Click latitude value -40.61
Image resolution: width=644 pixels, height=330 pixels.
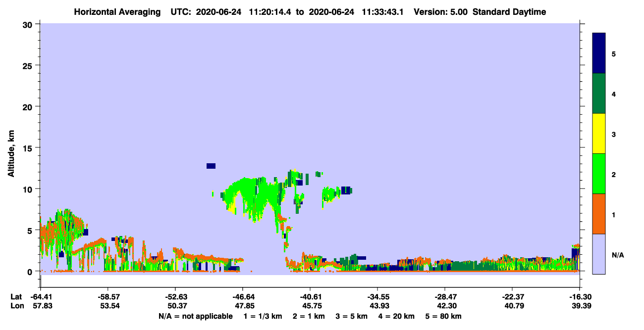click(310, 297)
